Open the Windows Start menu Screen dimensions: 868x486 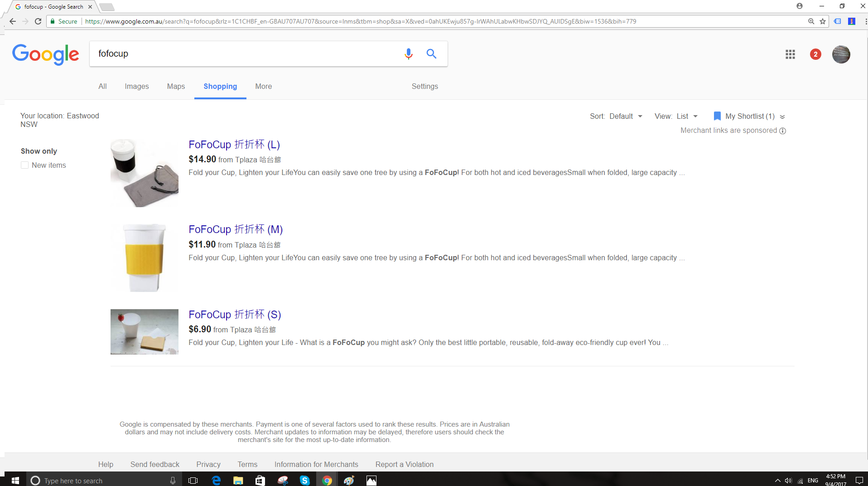15,480
